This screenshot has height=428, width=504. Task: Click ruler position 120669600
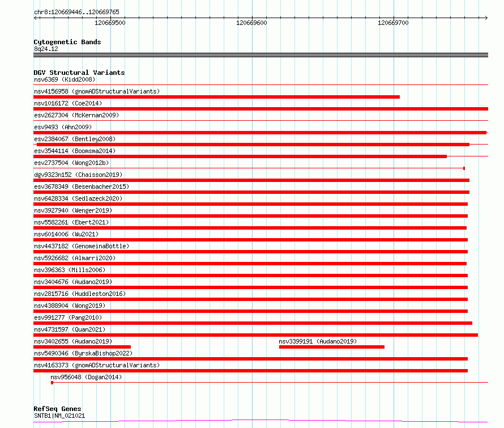click(x=251, y=23)
